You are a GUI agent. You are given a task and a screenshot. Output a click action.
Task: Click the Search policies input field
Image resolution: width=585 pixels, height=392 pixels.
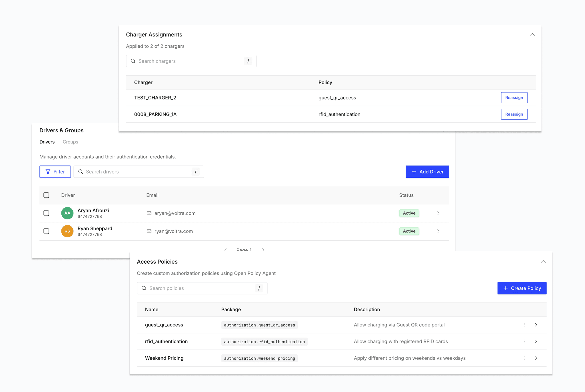pyautogui.click(x=202, y=288)
